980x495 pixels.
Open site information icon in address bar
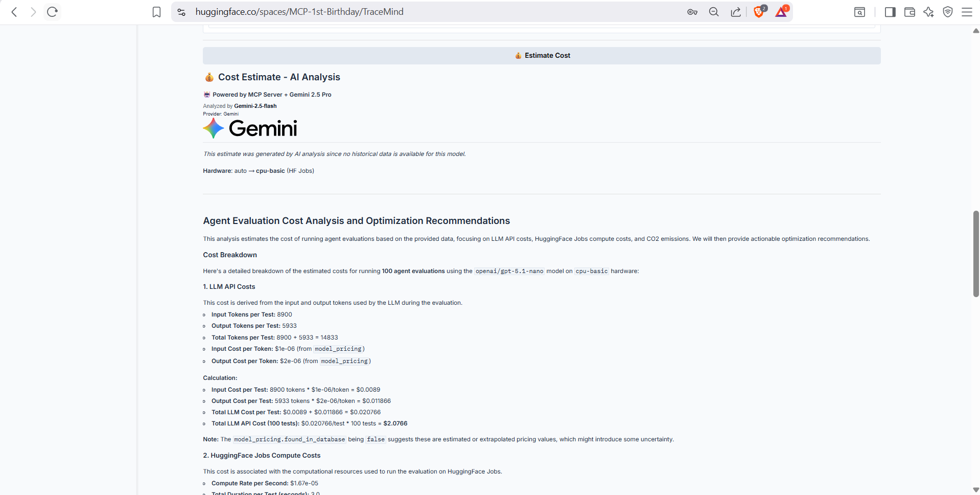click(181, 12)
